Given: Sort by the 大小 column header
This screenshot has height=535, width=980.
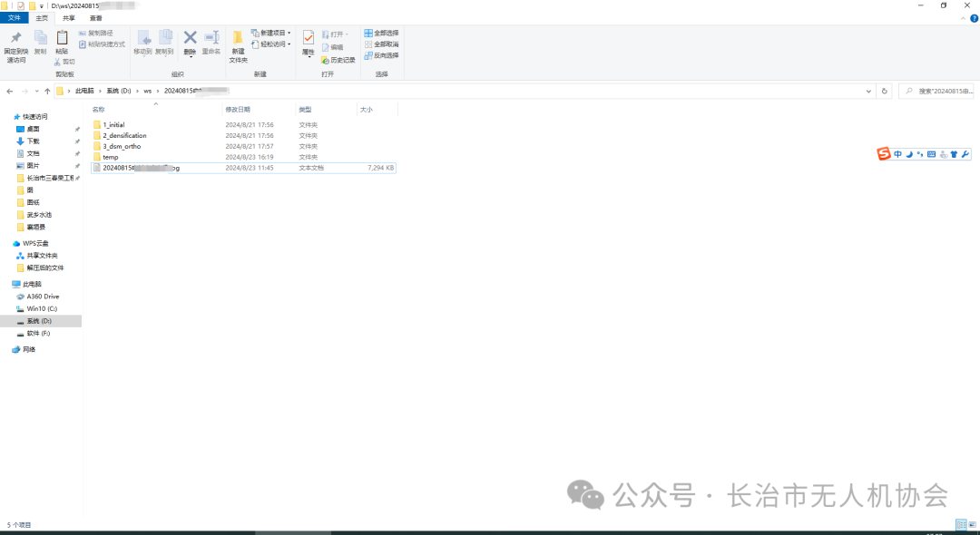Looking at the screenshot, I should 367,110.
